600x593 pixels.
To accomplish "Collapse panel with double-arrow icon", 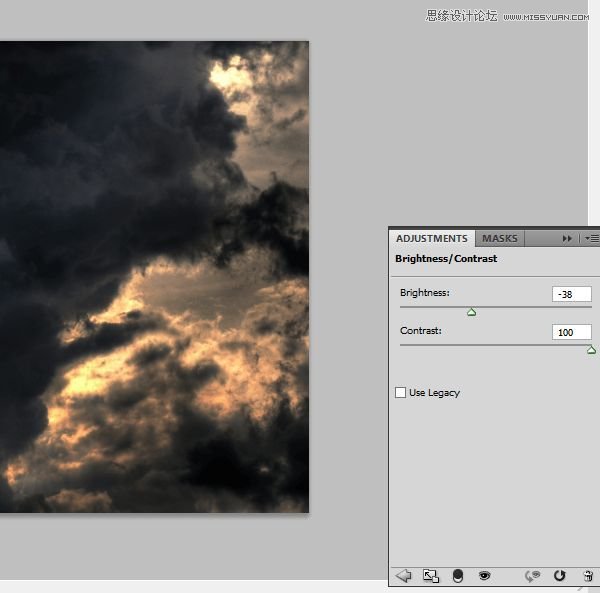I will coord(567,239).
